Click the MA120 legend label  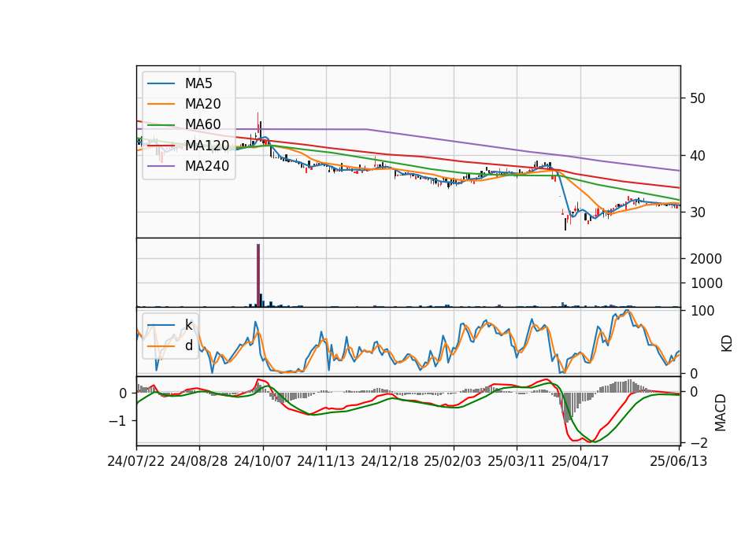207,146
